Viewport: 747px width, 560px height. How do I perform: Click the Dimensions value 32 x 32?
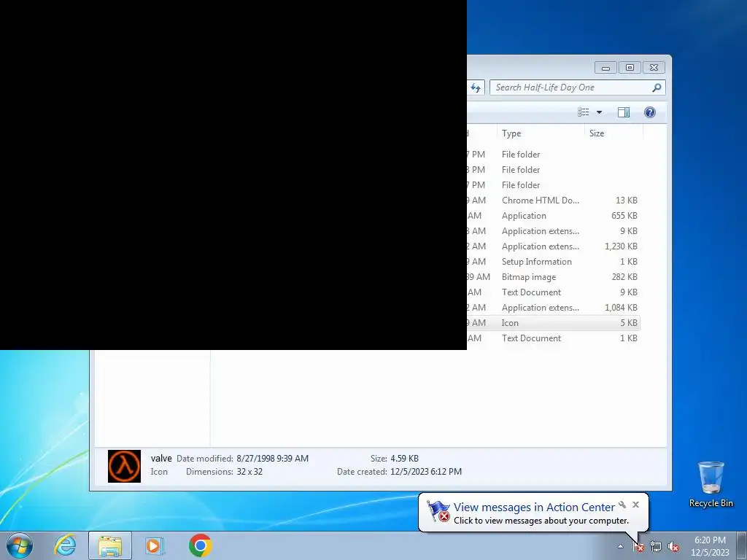[249, 472]
